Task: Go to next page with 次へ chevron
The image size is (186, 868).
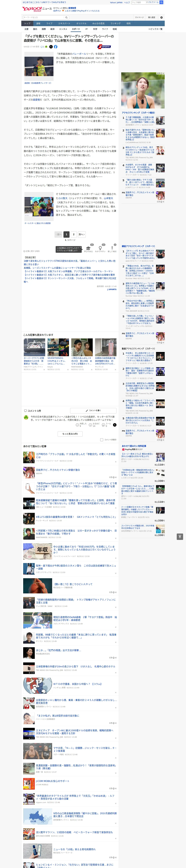Action: point(81,234)
